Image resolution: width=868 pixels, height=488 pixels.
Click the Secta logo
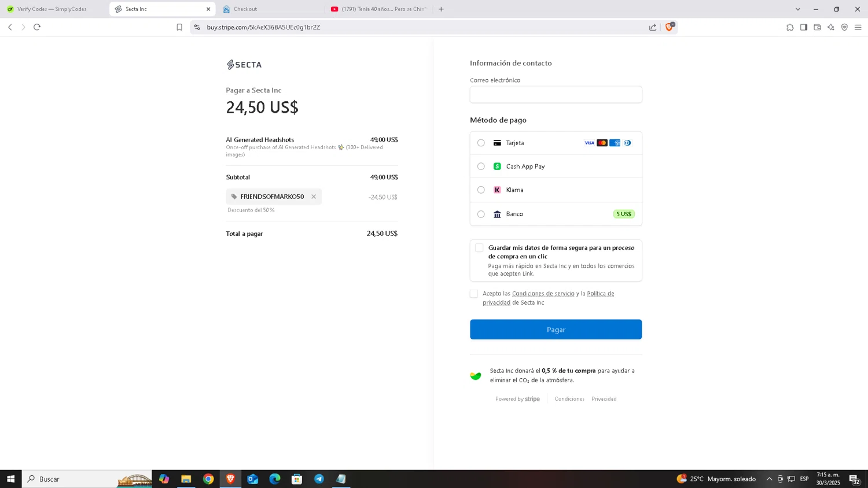click(244, 65)
